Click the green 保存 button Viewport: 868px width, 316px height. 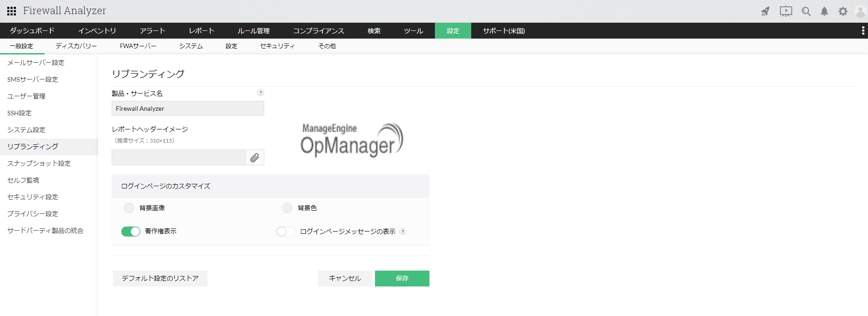[402, 278]
